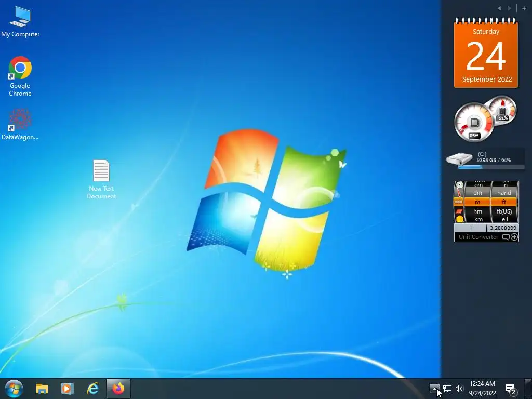Choose 'hand' as target unit
Viewport: 532px width, 399px height.
pos(504,193)
